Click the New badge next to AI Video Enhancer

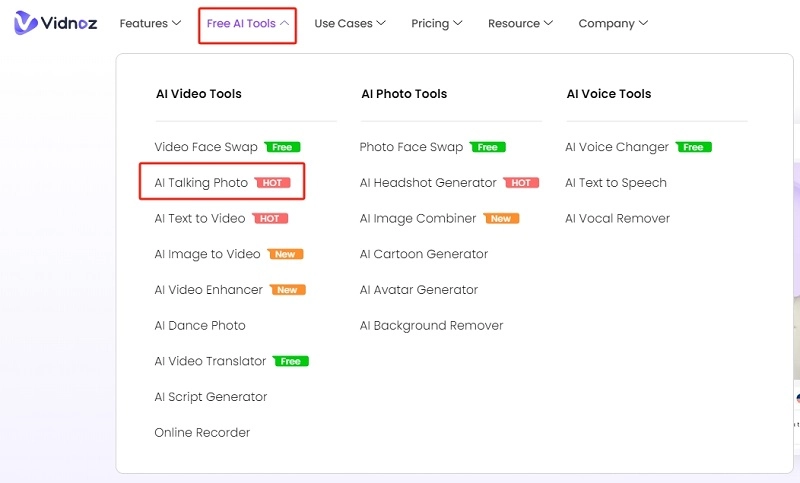pos(287,290)
